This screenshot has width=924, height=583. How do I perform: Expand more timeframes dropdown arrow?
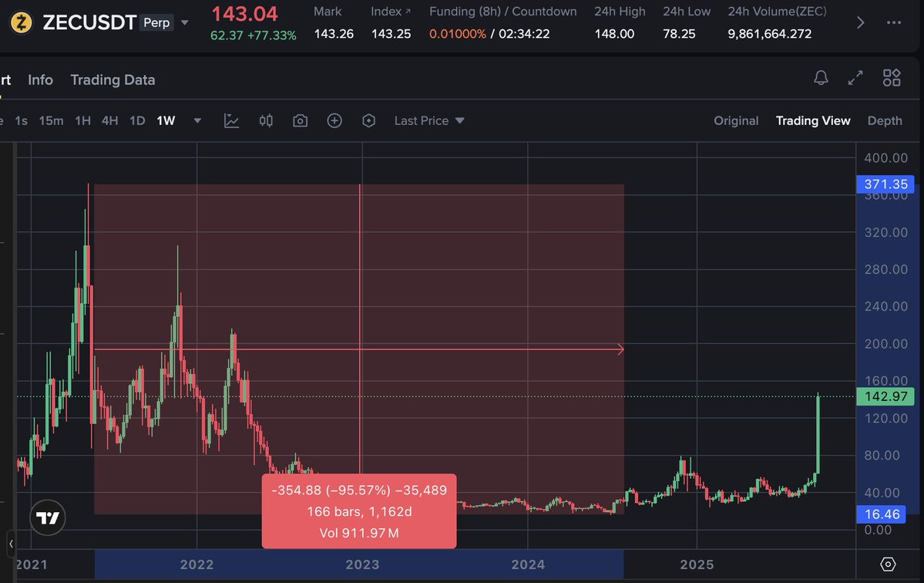point(197,121)
